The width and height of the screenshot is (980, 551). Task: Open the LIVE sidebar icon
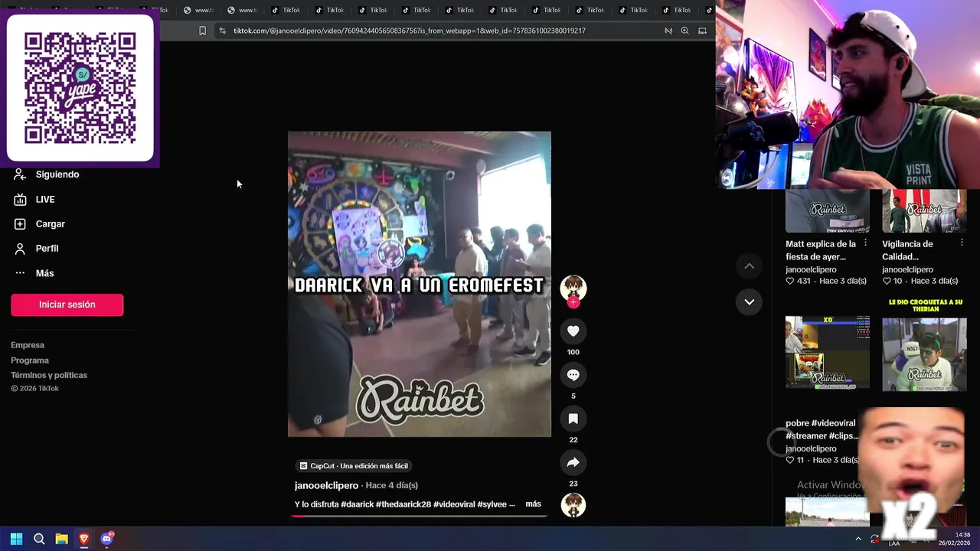(20, 200)
